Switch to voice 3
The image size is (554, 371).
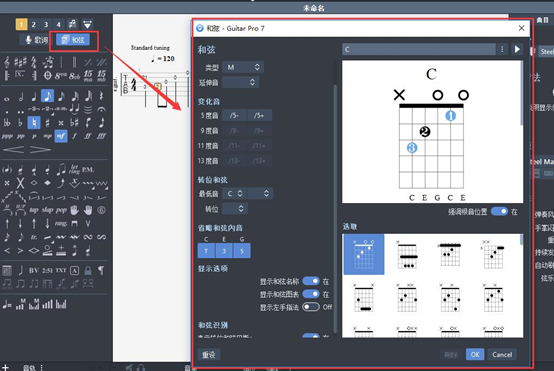46,24
